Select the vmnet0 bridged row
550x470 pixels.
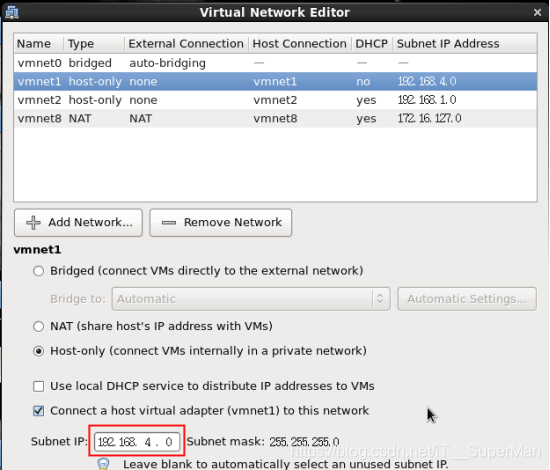pos(275,63)
